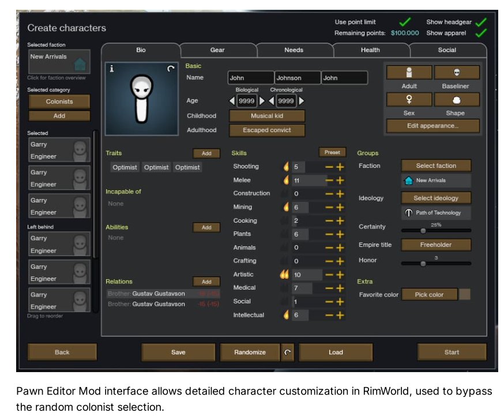504x420 pixels.
Task: Click the Randomize button
Action: [x=250, y=352]
